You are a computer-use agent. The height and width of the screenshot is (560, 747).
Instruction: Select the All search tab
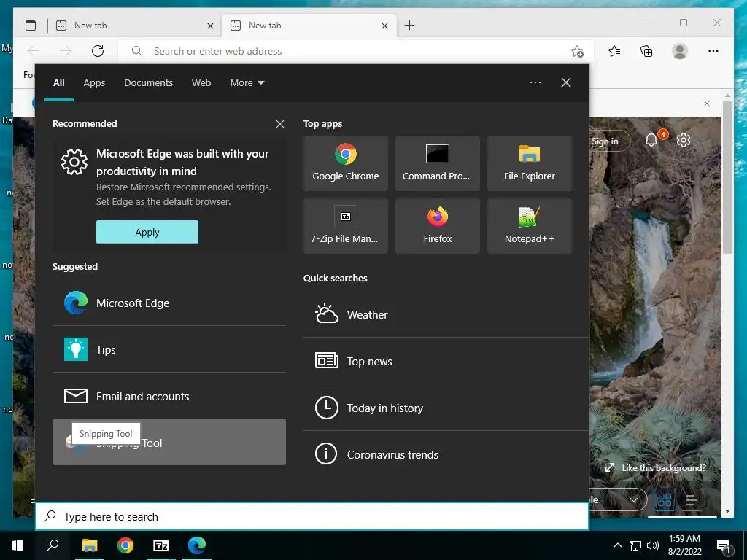58,83
